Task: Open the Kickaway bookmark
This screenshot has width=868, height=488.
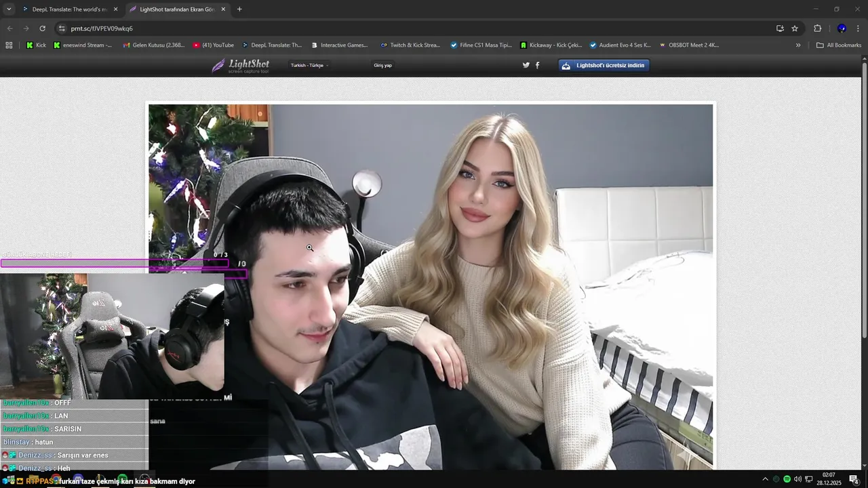Action: point(551,45)
